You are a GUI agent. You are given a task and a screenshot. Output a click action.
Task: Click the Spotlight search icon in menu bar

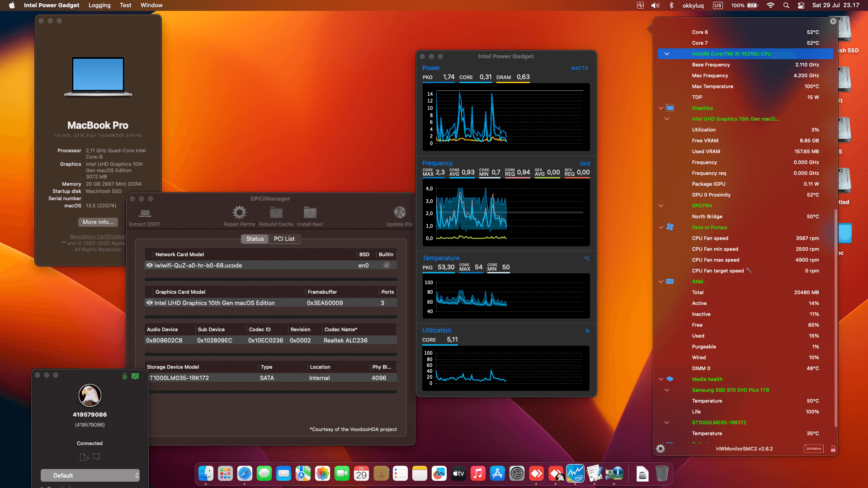(786, 5)
